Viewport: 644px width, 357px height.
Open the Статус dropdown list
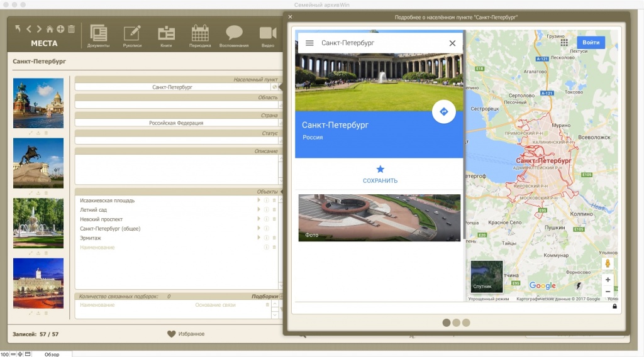coord(281,141)
